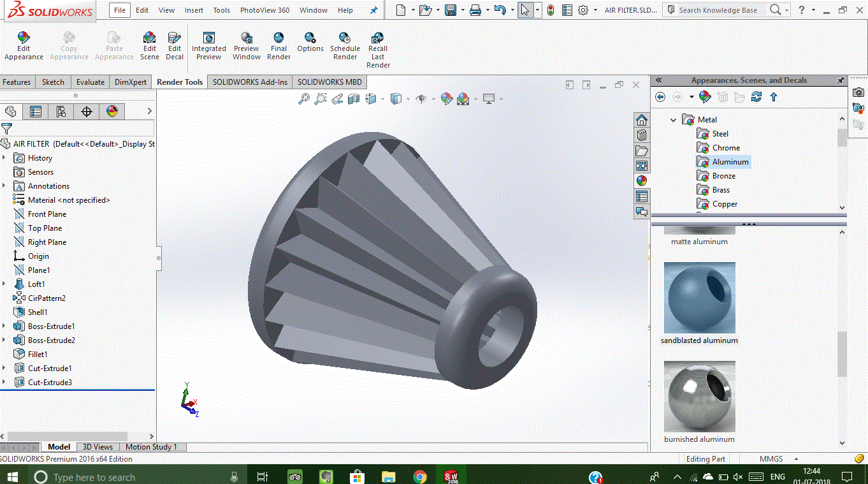This screenshot has width=868, height=484.
Task: Click the feature tree filter icon
Action: point(7,129)
